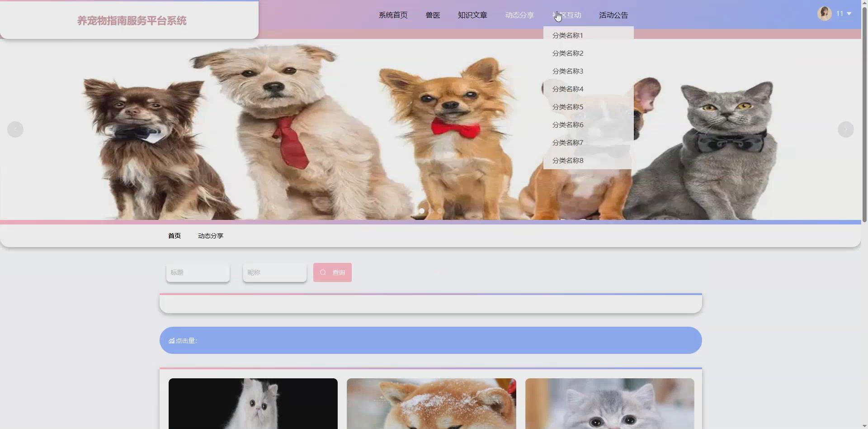Click the statistics chart icon in the 点击量 banner
The height and width of the screenshot is (429, 868).
tap(172, 340)
